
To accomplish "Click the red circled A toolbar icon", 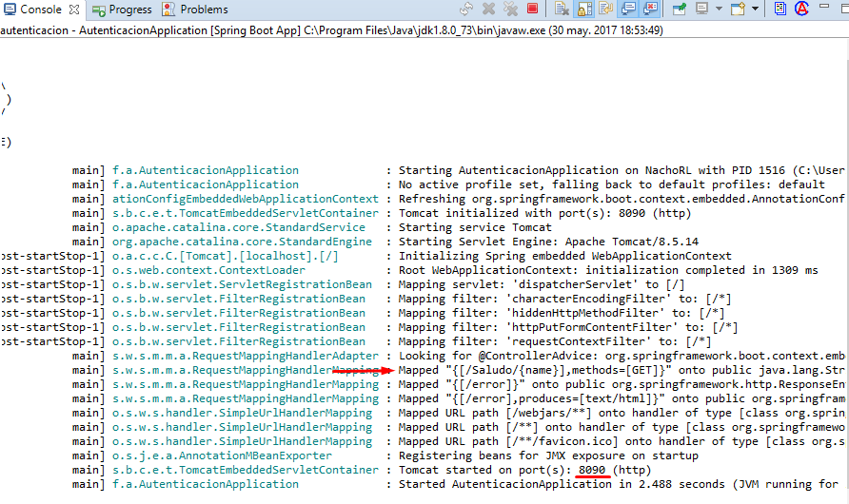I will pyautogui.click(x=802, y=10).
